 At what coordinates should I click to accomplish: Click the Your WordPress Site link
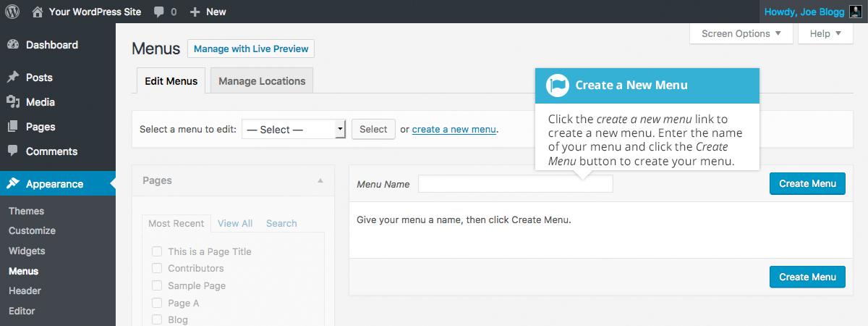95,12
